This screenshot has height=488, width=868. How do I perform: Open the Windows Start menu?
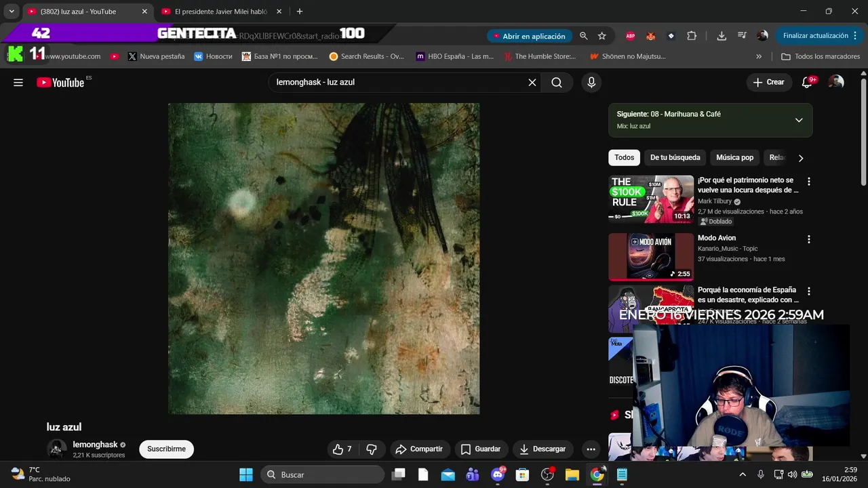(x=246, y=474)
